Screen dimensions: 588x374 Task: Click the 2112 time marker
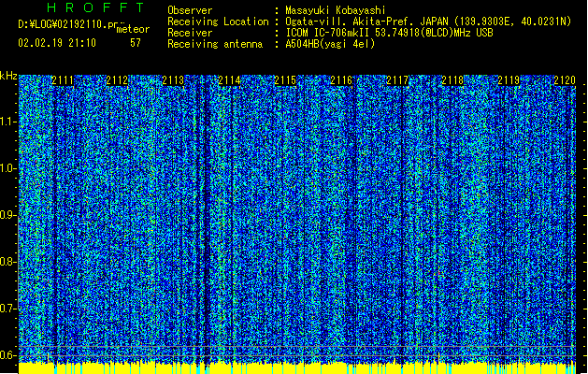tap(117, 80)
